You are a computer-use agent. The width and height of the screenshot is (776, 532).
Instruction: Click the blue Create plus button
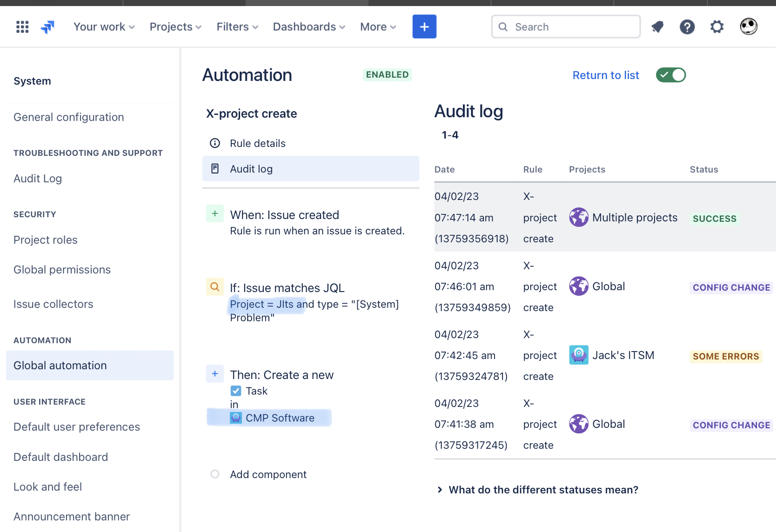point(424,27)
